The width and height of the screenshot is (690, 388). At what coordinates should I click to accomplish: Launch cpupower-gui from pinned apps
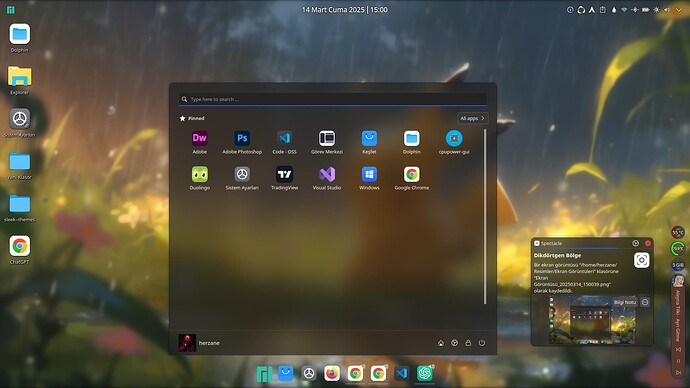tap(454, 142)
